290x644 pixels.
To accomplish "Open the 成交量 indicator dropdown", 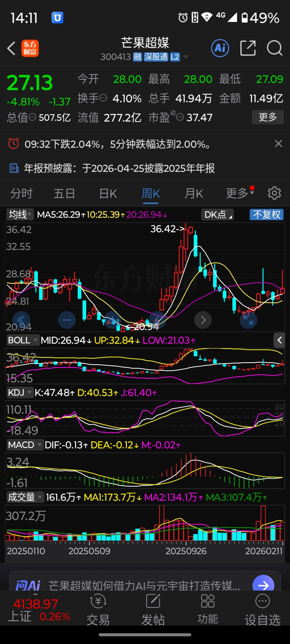I will [x=25, y=497].
